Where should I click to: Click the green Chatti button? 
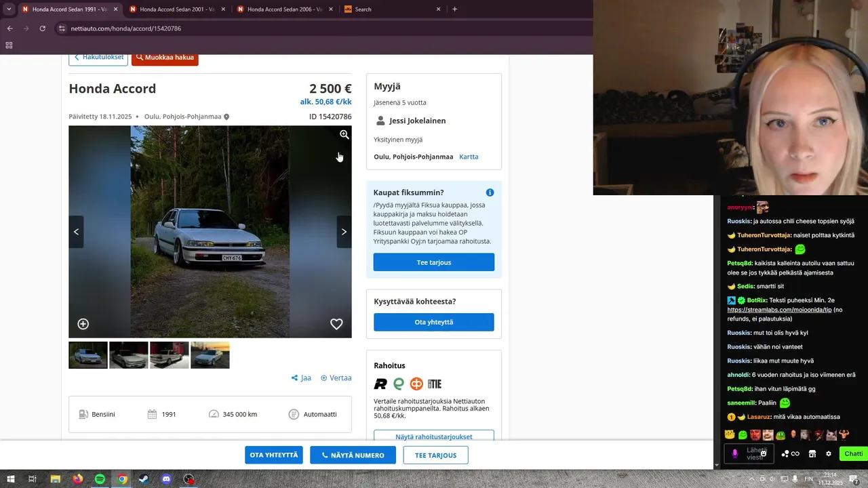point(853,453)
